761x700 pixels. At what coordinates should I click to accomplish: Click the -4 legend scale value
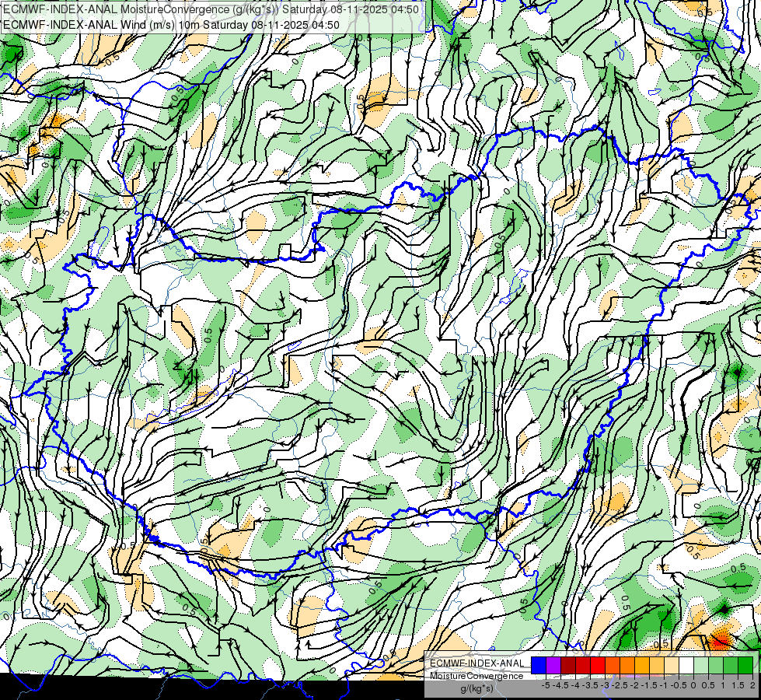tap(575, 685)
